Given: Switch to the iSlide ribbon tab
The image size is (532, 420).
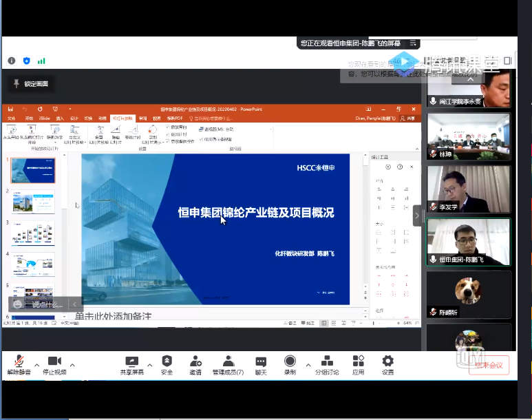Looking at the screenshot, I should pos(45,118).
